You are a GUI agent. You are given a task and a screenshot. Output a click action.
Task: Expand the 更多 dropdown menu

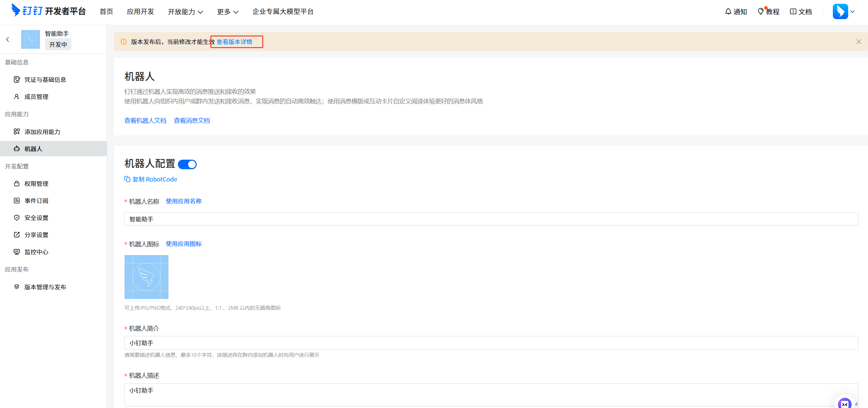pyautogui.click(x=228, y=12)
